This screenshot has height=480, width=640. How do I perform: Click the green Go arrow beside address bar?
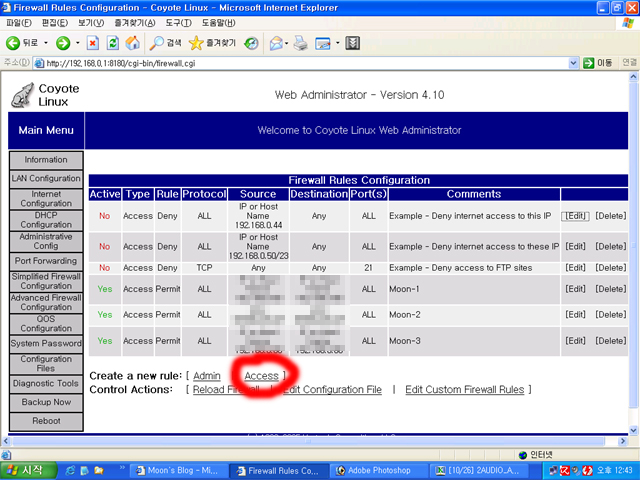pyautogui.click(x=588, y=63)
